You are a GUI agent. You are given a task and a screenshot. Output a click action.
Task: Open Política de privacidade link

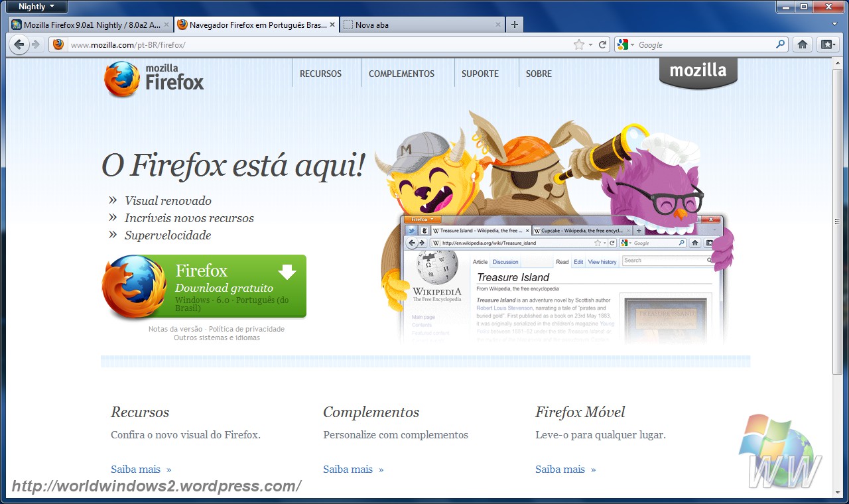click(x=247, y=329)
